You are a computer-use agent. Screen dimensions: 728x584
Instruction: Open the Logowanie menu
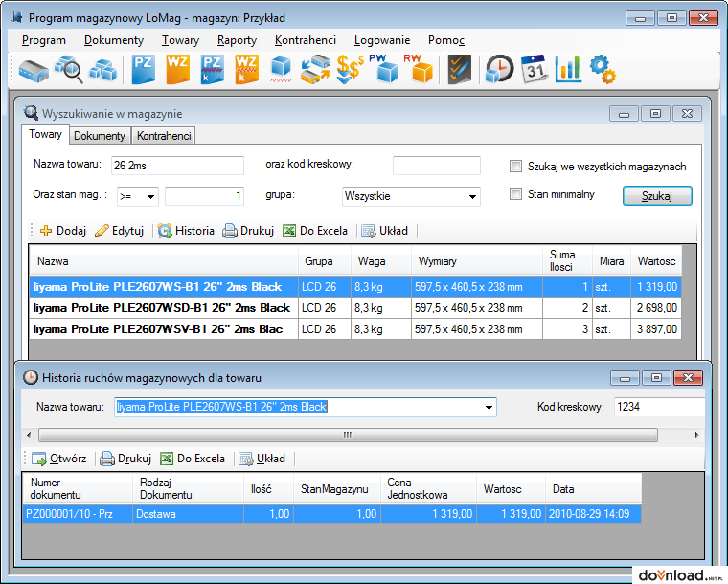[x=382, y=40]
